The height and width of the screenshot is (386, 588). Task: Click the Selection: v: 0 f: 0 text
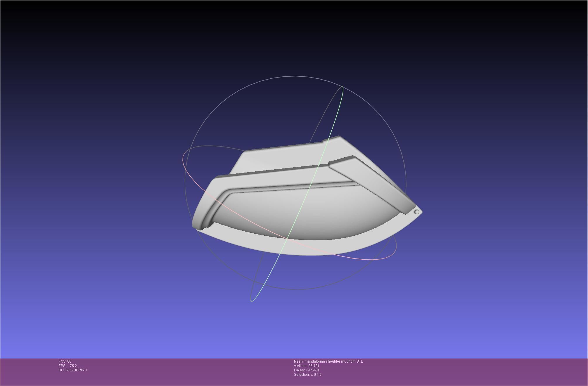307,375
